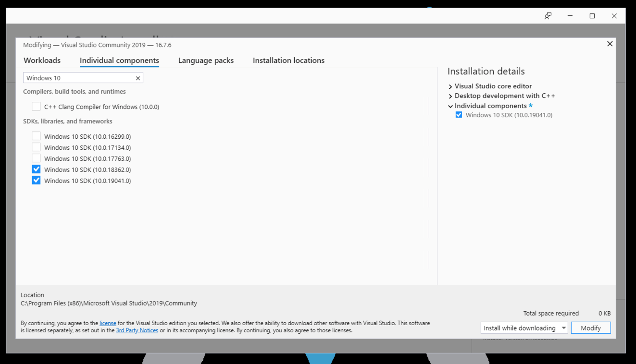Click the Location label
This screenshot has height=364, width=636.
pos(32,295)
